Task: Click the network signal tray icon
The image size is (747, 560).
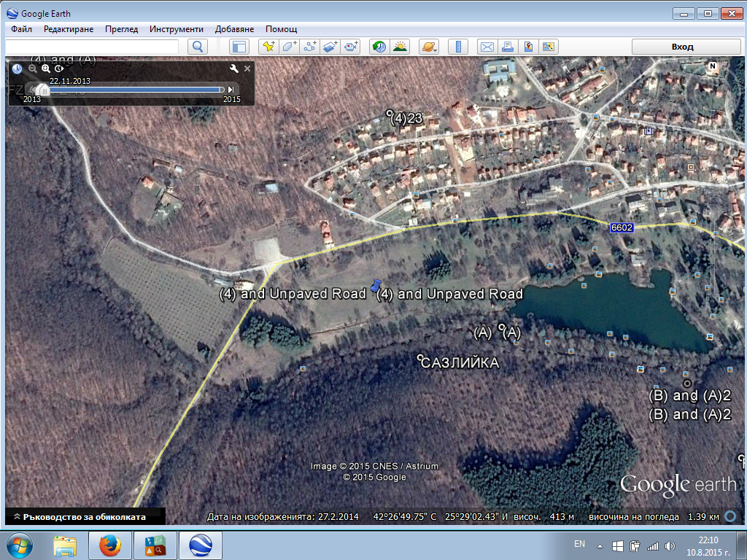Action: tap(652, 546)
